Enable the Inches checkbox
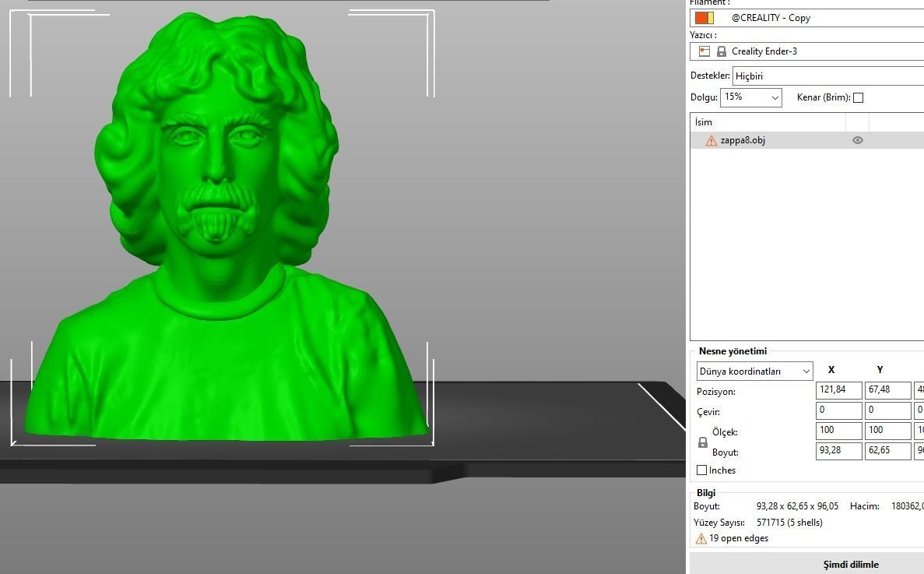Image resolution: width=924 pixels, height=574 pixels. coord(702,470)
